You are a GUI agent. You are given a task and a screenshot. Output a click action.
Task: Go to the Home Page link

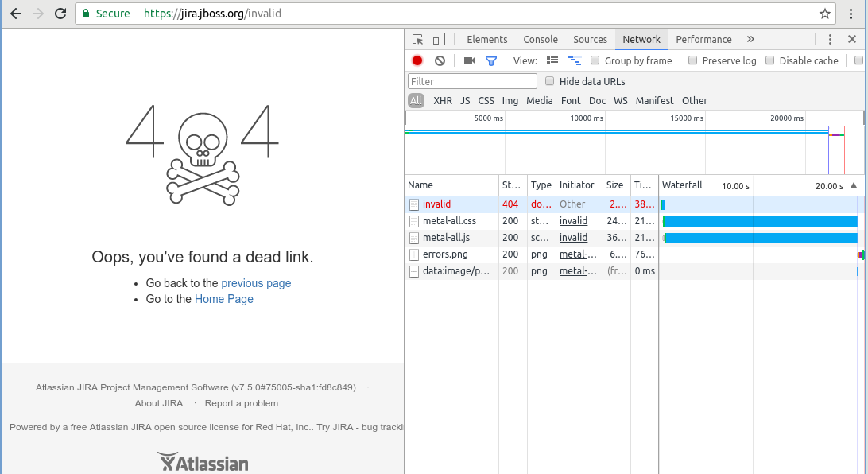223,299
